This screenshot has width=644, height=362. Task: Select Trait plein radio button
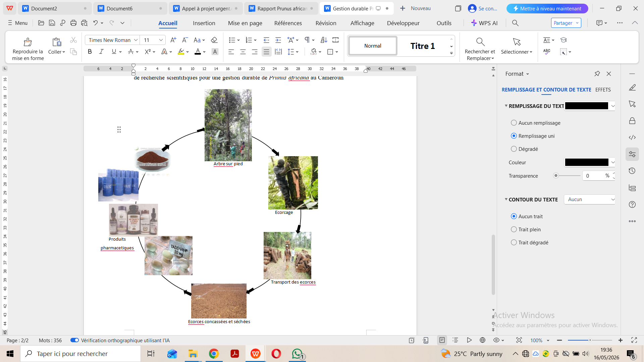coord(526,229)
